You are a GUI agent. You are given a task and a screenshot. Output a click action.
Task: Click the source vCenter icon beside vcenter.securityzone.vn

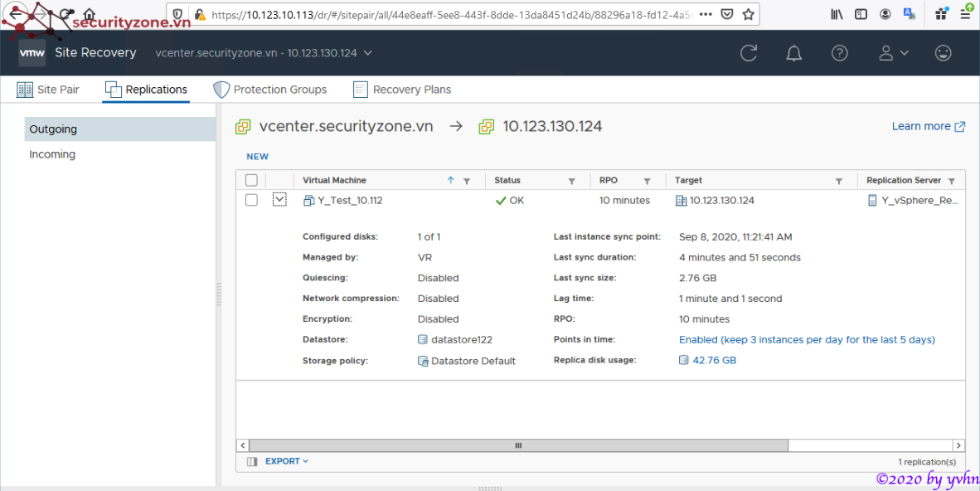(x=243, y=127)
